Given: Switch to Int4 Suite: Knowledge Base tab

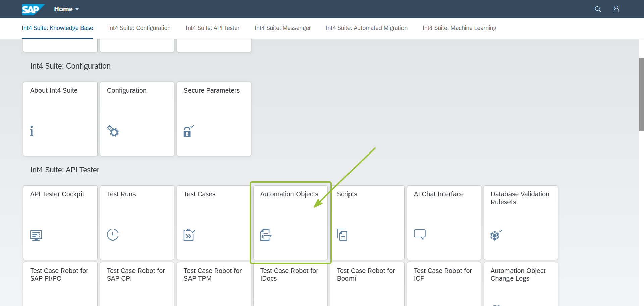Looking at the screenshot, I should click(x=57, y=28).
